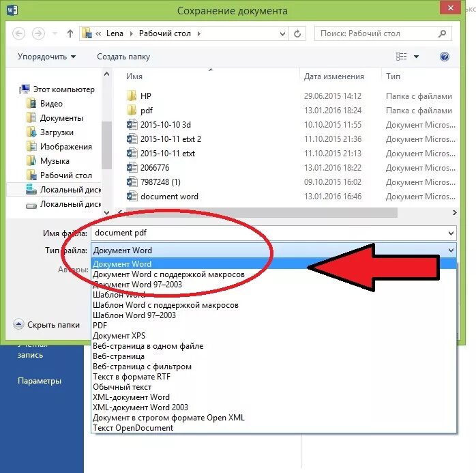Viewport: 476px width, 473px height.
Task: Open Видео folder in sidebar
Action: pos(44,104)
